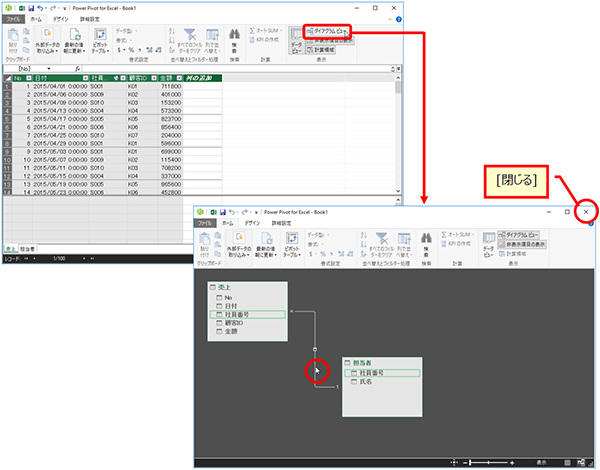The height and width of the screenshot is (470, 600).
Task: Open the デザイン ribbon tab in the grid window
Action: tap(60, 18)
